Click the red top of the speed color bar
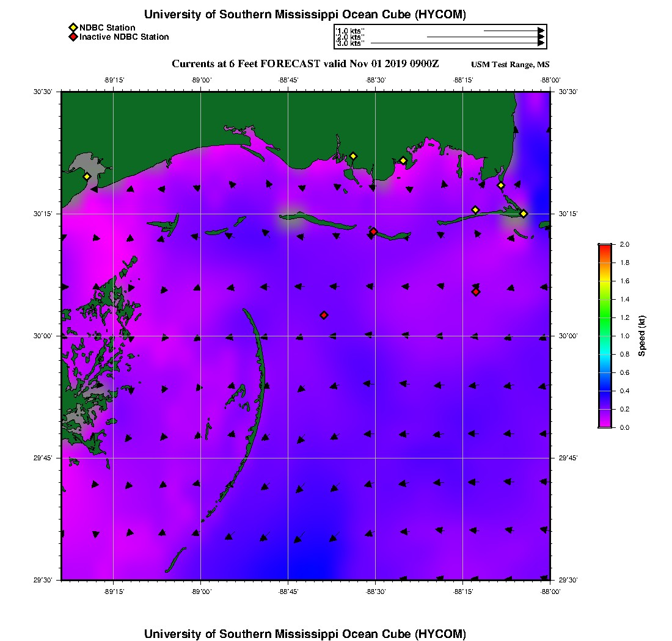The image size is (672, 641). tap(605, 247)
